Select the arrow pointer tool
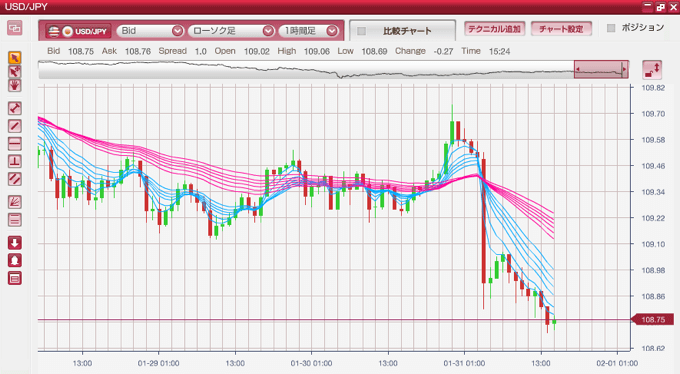Screen dimensions: 680x374 [14, 58]
